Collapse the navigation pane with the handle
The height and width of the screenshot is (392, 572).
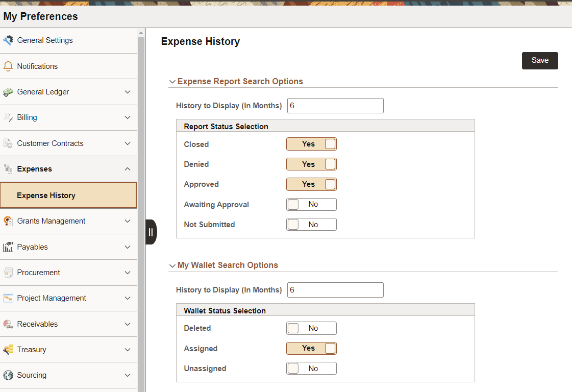(x=151, y=231)
